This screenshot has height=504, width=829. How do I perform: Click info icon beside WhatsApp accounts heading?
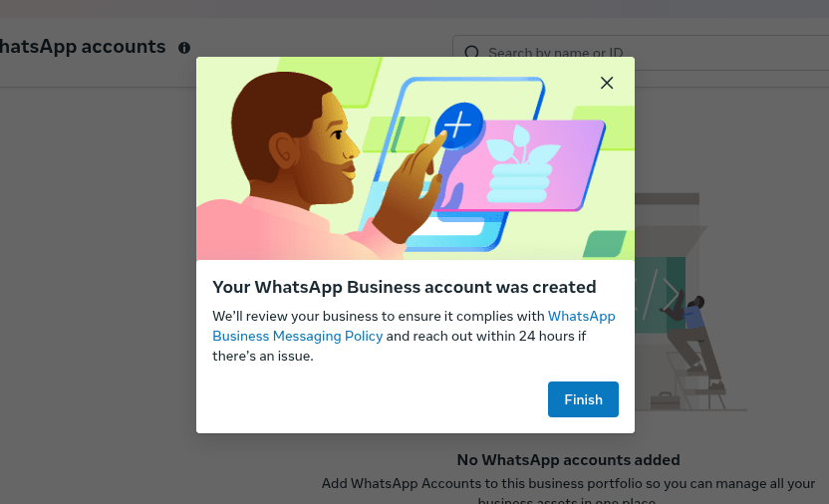[x=184, y=48]
